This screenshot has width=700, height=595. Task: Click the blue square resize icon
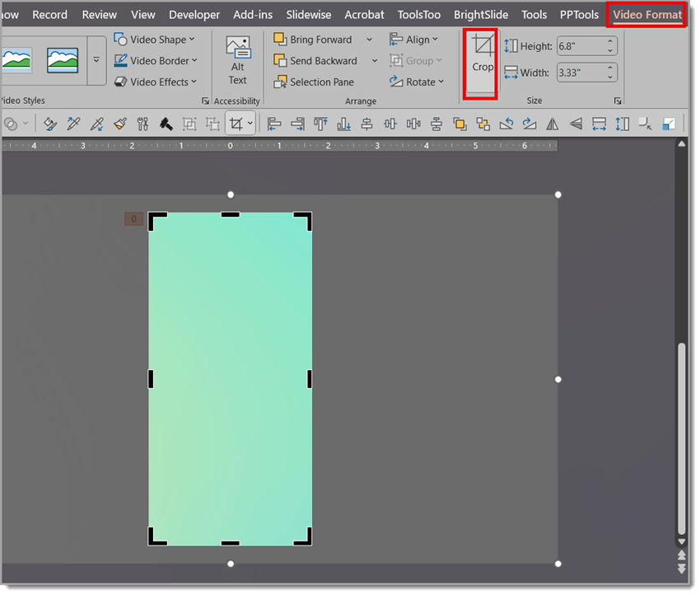[669, 124]
